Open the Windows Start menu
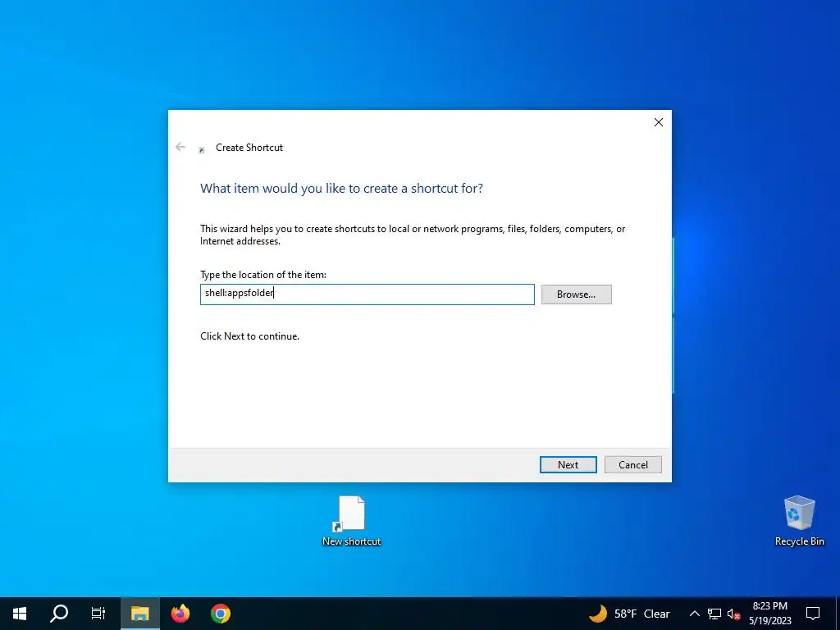840x630 pixels. 20,614
